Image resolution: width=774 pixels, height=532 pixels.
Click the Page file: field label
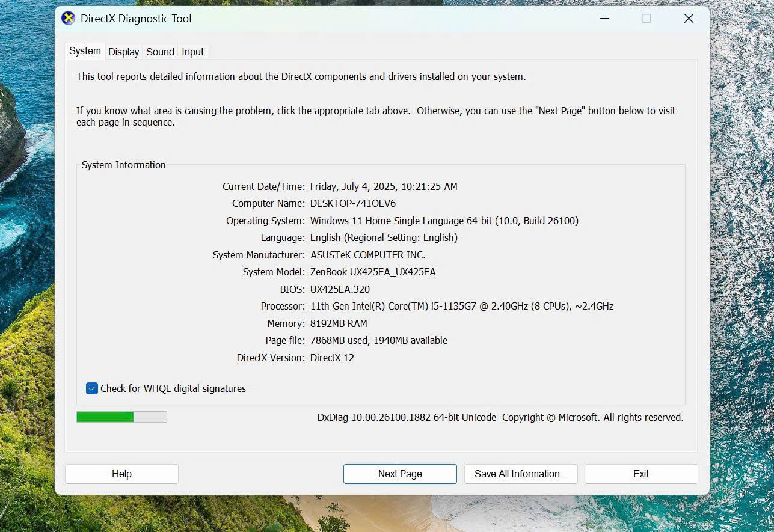[285, 340]
